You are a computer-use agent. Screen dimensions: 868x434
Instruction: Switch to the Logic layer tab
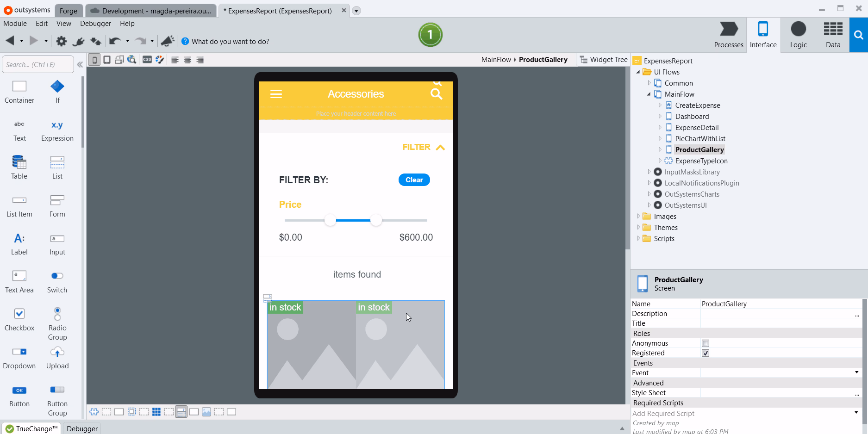tap(798, 35)
